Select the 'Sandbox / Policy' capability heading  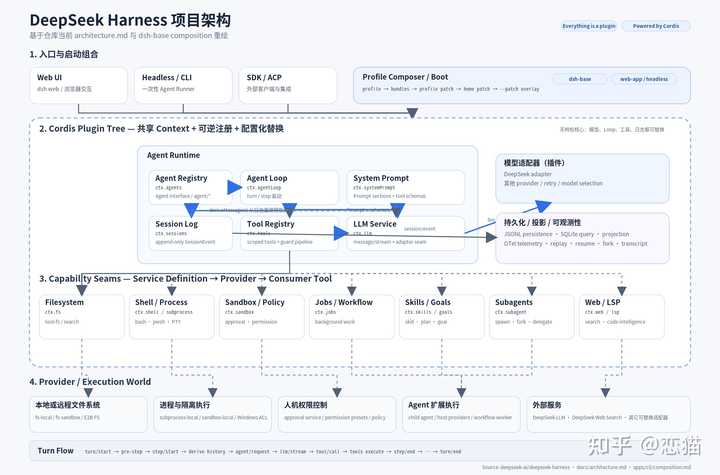pyautogui.click(x=255, y=302)
